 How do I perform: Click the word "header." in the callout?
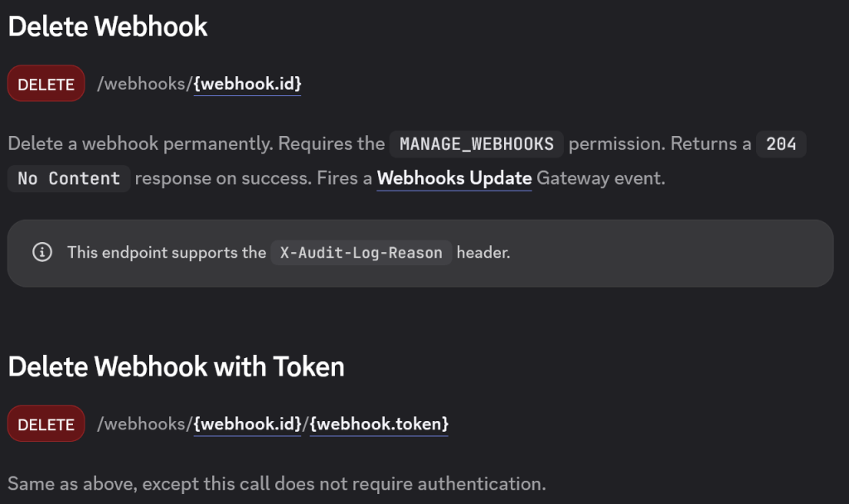(483, 253)
